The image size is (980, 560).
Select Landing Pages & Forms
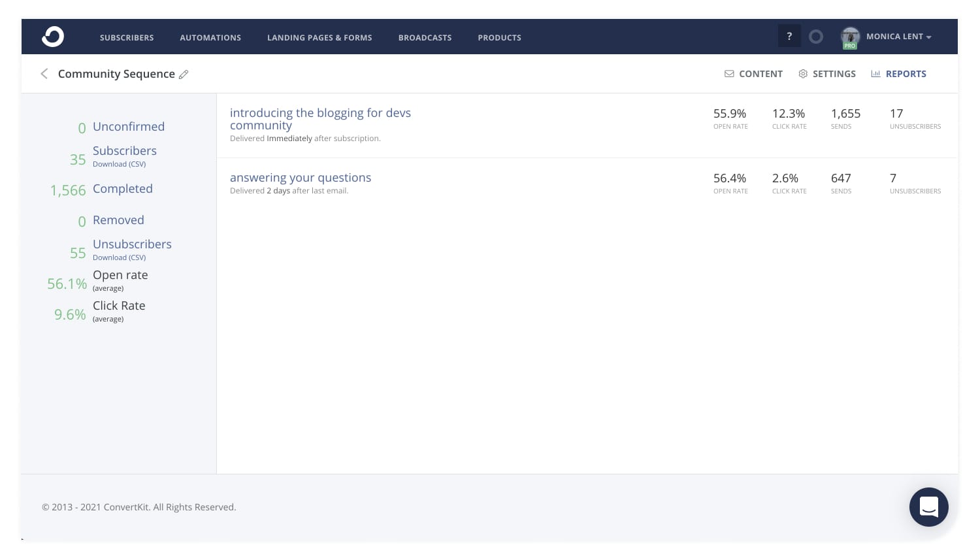click(319, 37)
